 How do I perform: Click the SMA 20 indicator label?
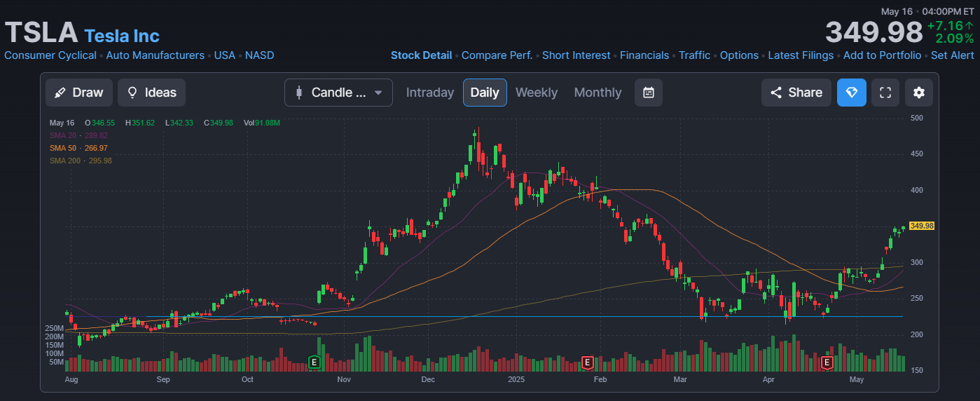(78, 135)
